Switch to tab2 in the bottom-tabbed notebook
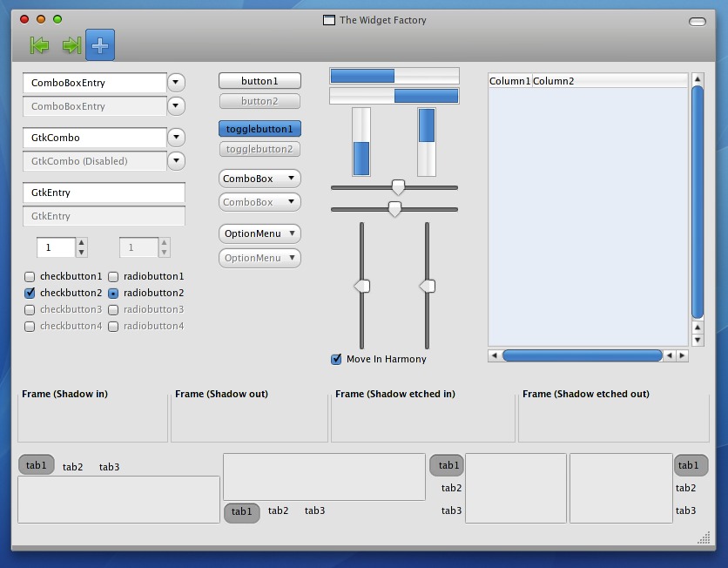 tap(278, 511)
